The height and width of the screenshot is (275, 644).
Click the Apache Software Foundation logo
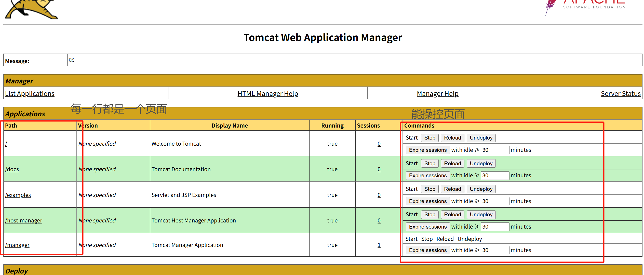point(585,7)
